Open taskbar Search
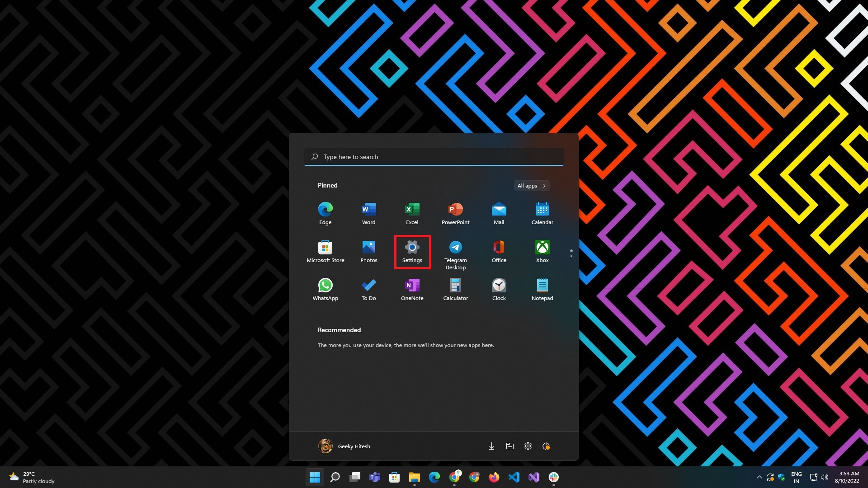The image size is (868, 488). click(x=335, y=477)
